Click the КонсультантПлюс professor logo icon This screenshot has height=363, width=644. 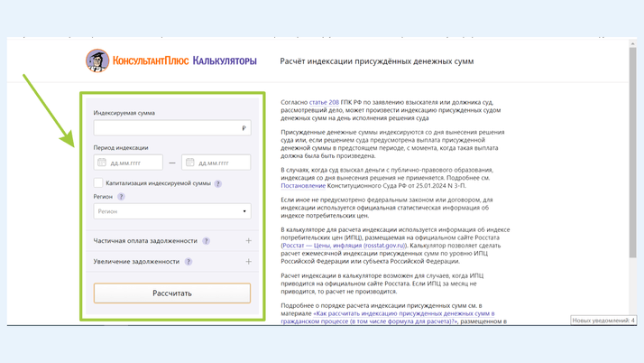coord(97,60)
